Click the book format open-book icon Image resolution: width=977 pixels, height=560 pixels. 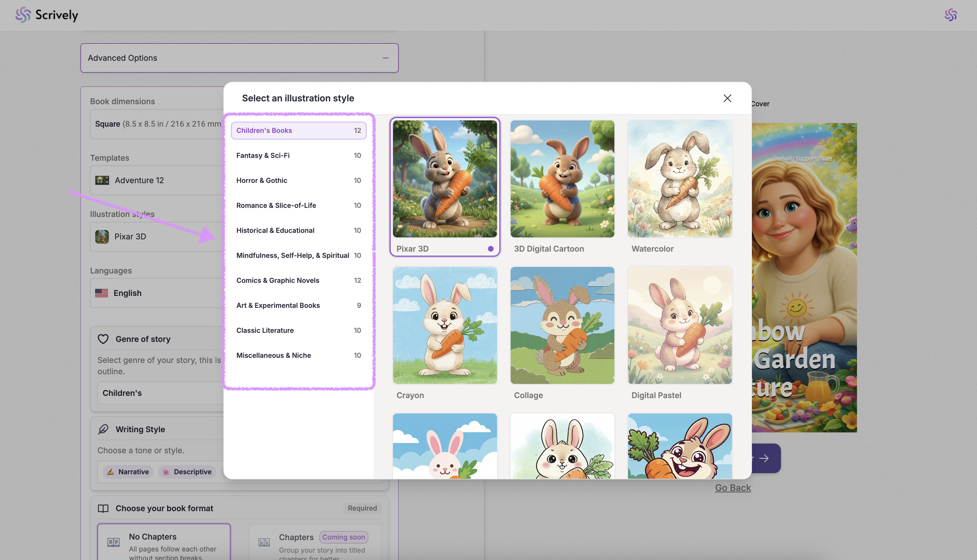[x=103, y=509]
